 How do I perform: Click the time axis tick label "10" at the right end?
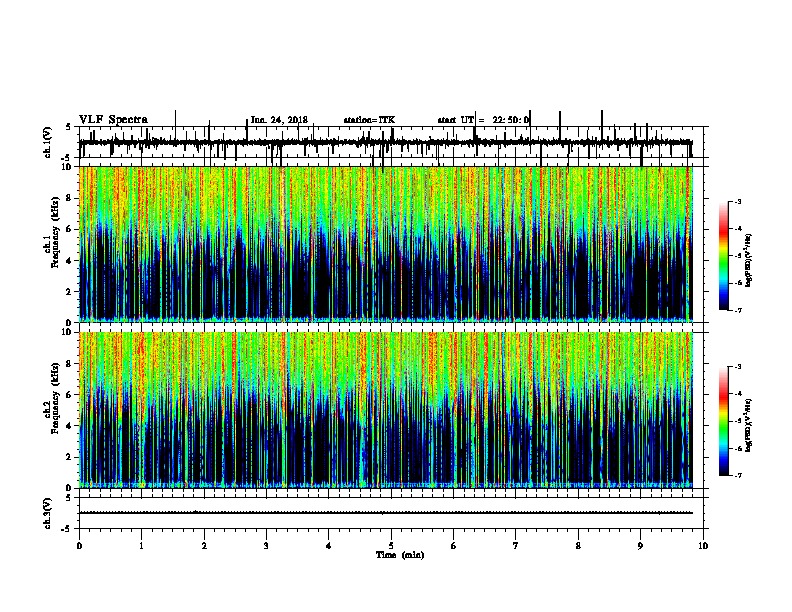703,546
